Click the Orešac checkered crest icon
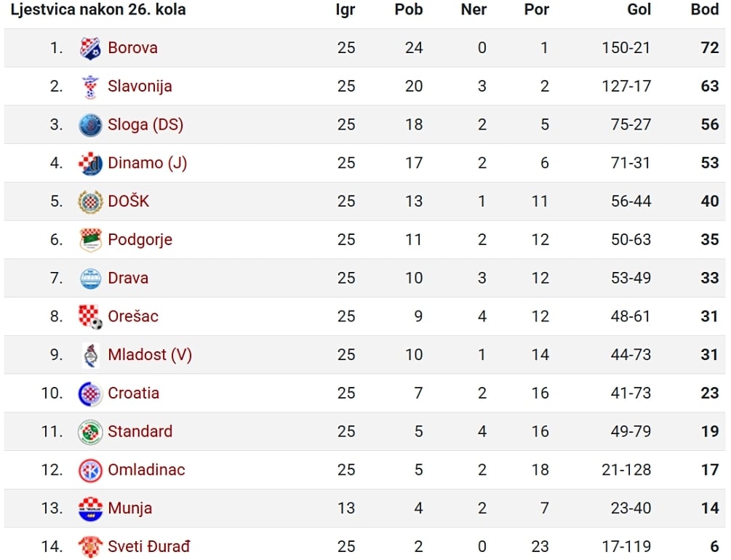 click(x=90, y=317)
